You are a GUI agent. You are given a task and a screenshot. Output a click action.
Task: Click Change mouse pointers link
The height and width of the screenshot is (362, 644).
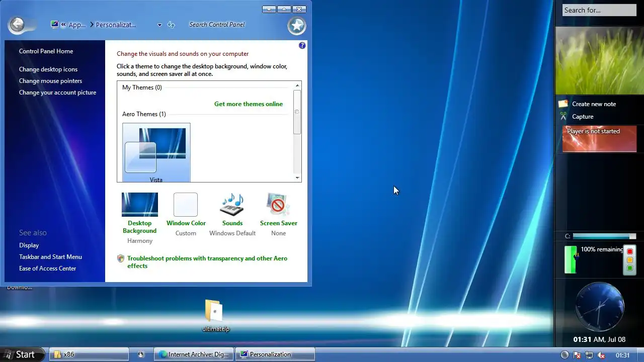(50, 81)
